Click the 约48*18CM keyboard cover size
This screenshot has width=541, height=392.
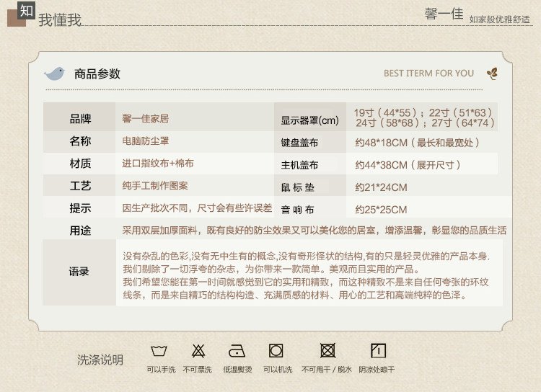[382, 143]
